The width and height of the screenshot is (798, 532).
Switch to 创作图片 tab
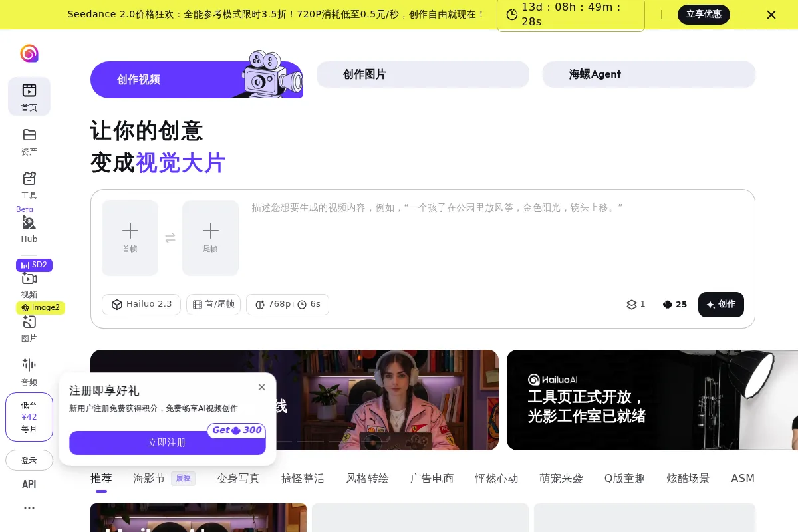(x=423, y=74)
